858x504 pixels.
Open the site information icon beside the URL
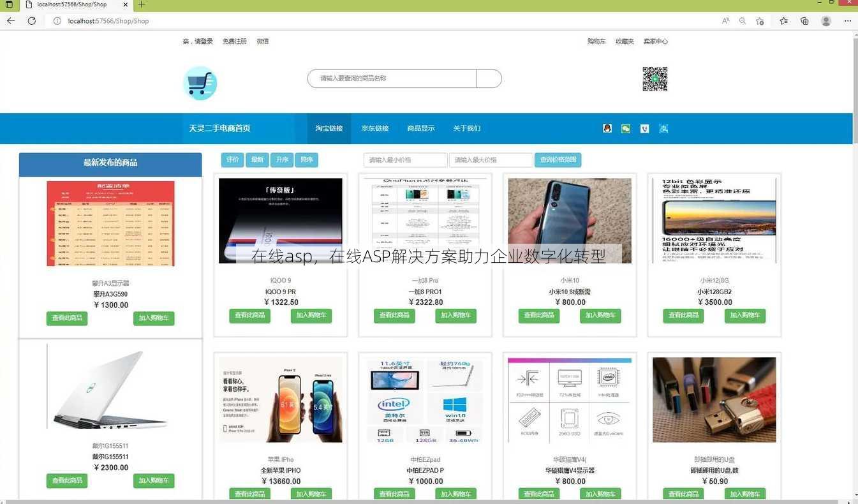click(57, 21)
